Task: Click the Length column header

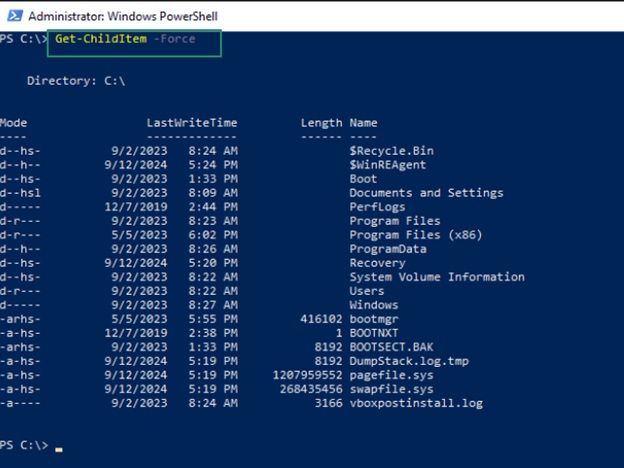Action: 321,123
